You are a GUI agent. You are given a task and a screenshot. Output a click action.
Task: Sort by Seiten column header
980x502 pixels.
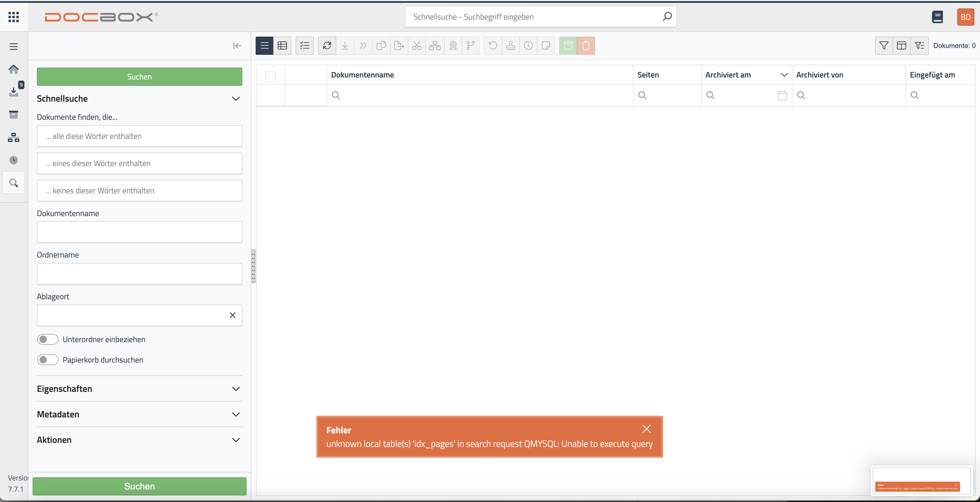coord(648,75)
